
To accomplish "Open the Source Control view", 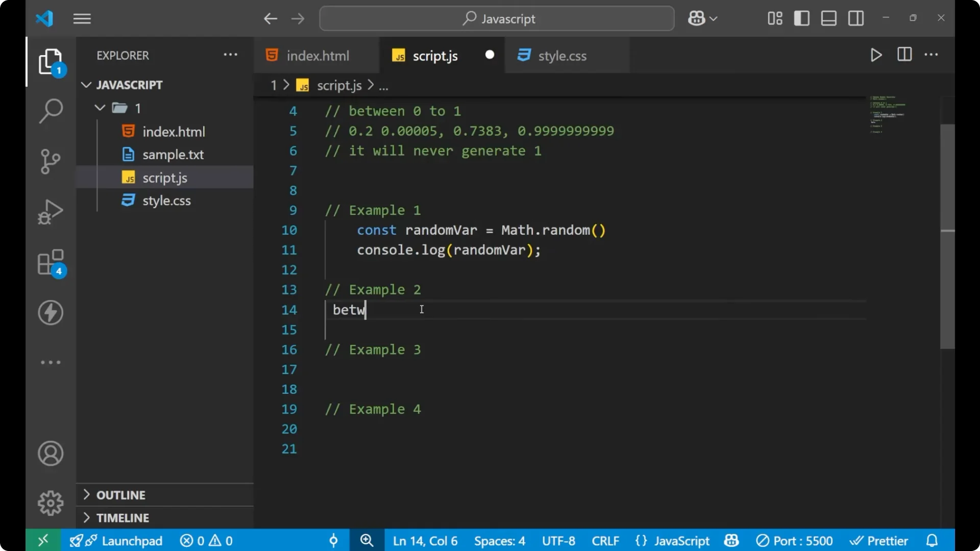I will point(51,161).
